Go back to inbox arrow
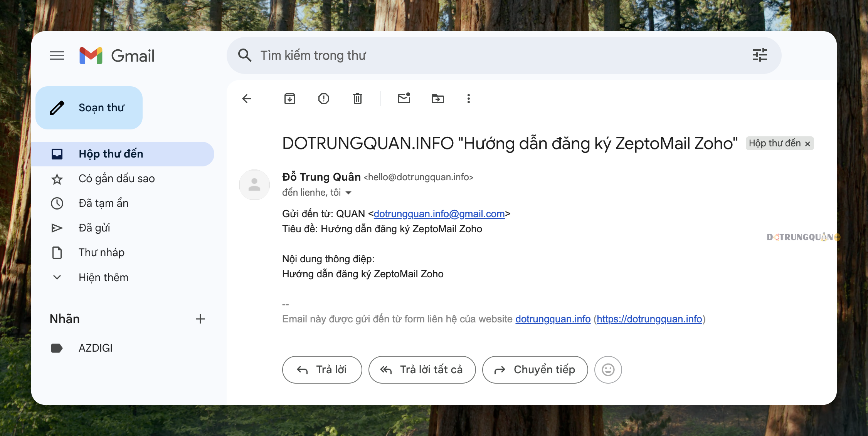The image size is (868, 436). pos(247,99)
